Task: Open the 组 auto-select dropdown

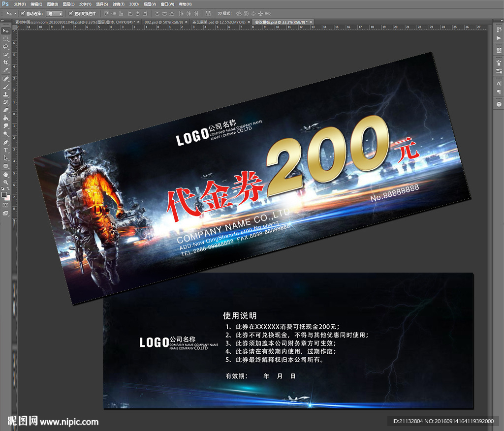Action: 54,13
